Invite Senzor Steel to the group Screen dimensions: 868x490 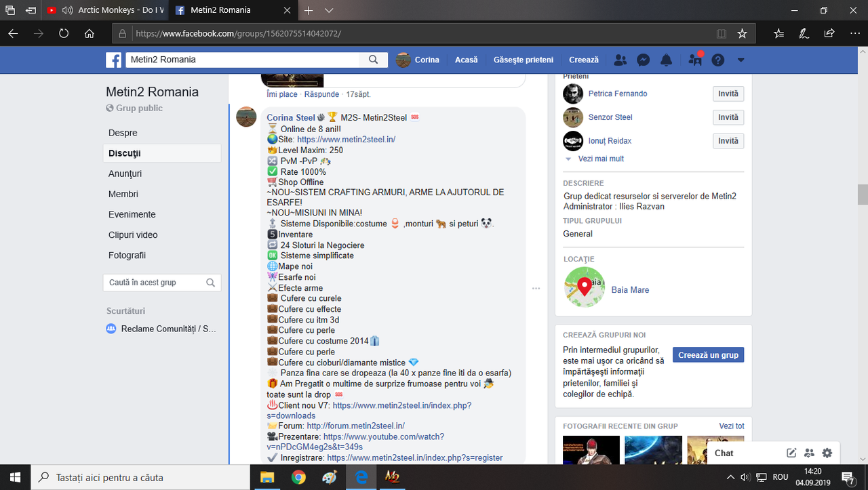point(728,117)
